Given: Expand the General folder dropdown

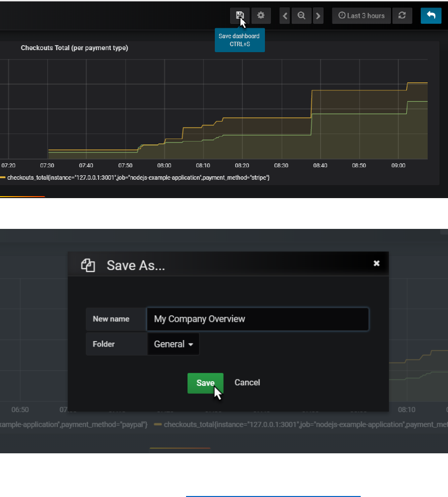Looking at the screenshot, I should (x=174, y=344).
